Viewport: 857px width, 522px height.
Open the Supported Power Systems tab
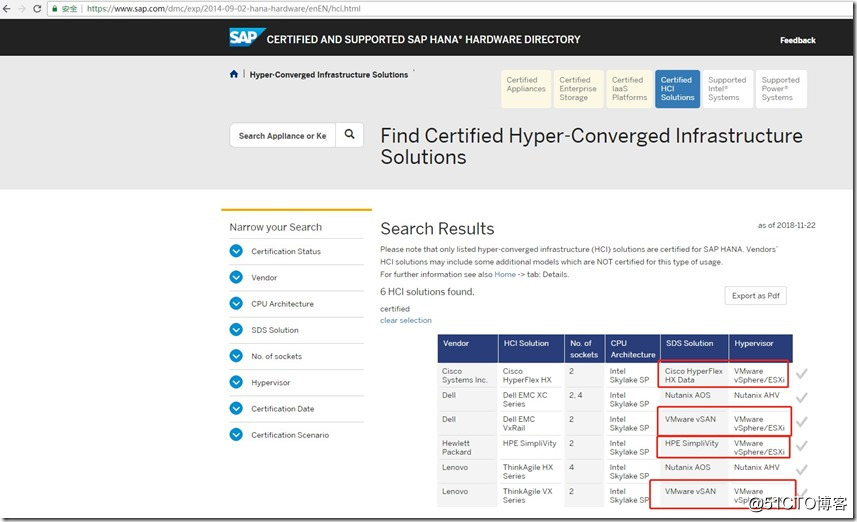click(x=781, y=89)
